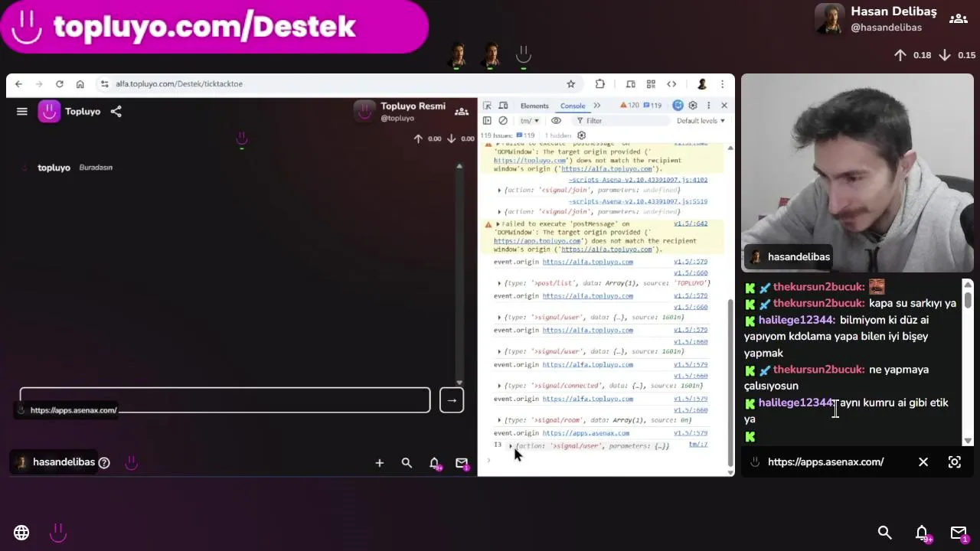The image size is (980, 551).
Task: Clear the DevTools console
Action: pyautogui.click(x=503, y=121)
